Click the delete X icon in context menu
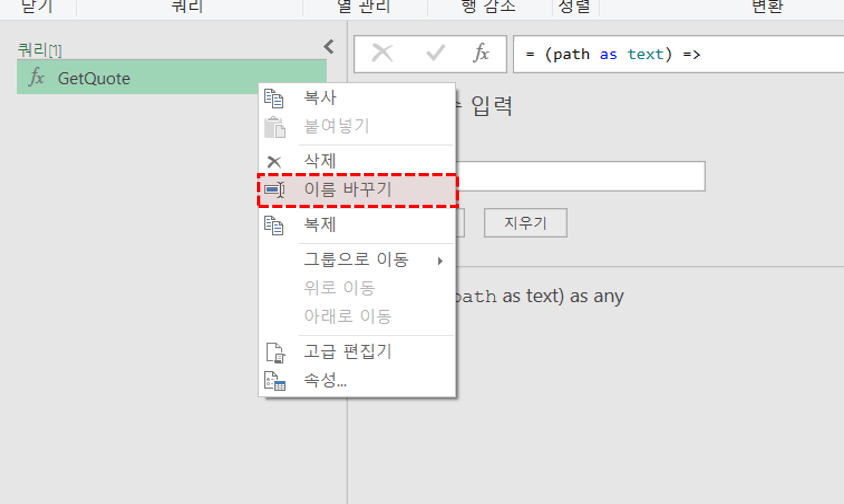844x504 pixels. [x=274, y=162]
